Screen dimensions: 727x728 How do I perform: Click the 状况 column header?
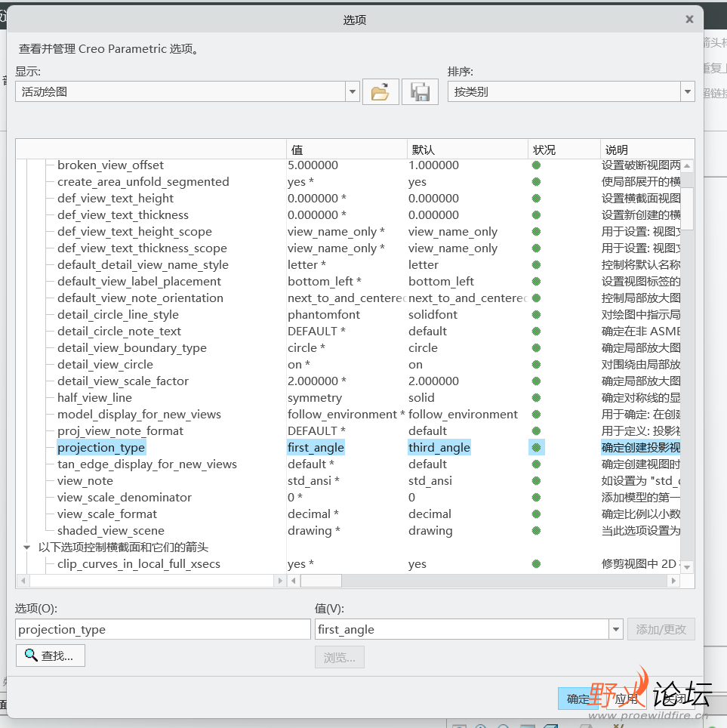pos(564,150)
